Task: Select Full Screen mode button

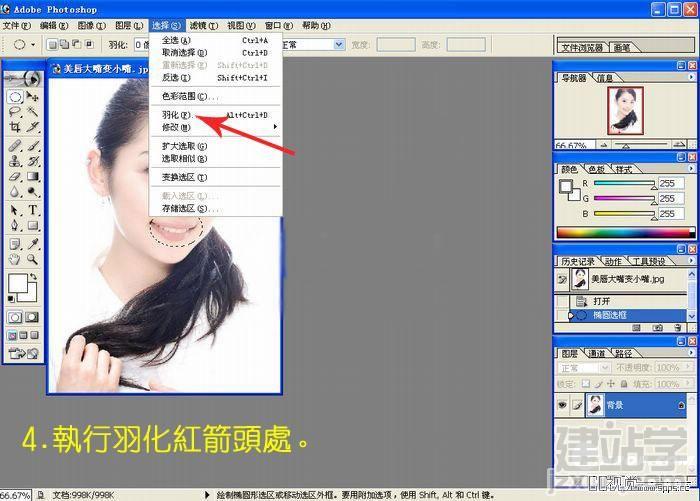Action: 34,335
